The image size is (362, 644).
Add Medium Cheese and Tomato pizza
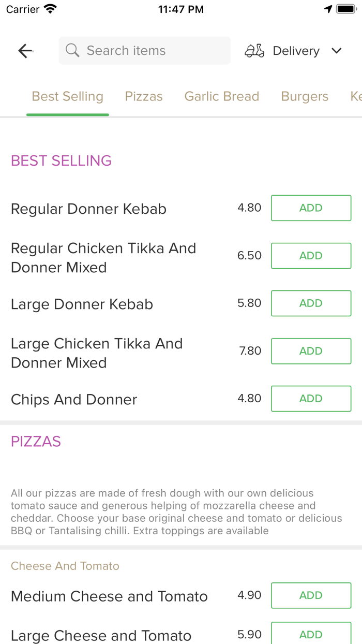pyautogui.click(x=311, y=595)
